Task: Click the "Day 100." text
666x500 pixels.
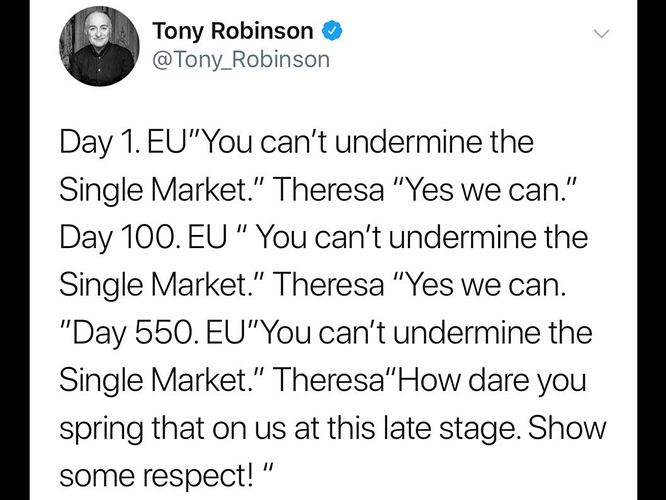Action: point(111,239)
